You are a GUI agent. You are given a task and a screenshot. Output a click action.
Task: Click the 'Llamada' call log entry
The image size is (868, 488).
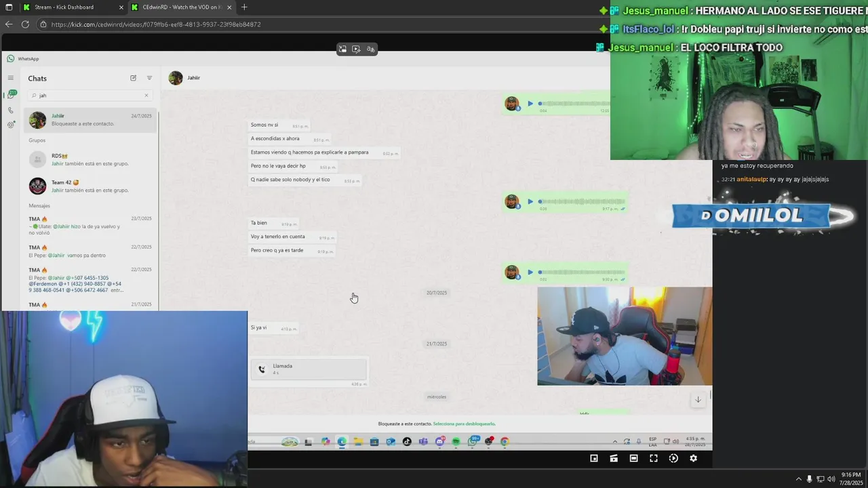(x=309, y=369)
